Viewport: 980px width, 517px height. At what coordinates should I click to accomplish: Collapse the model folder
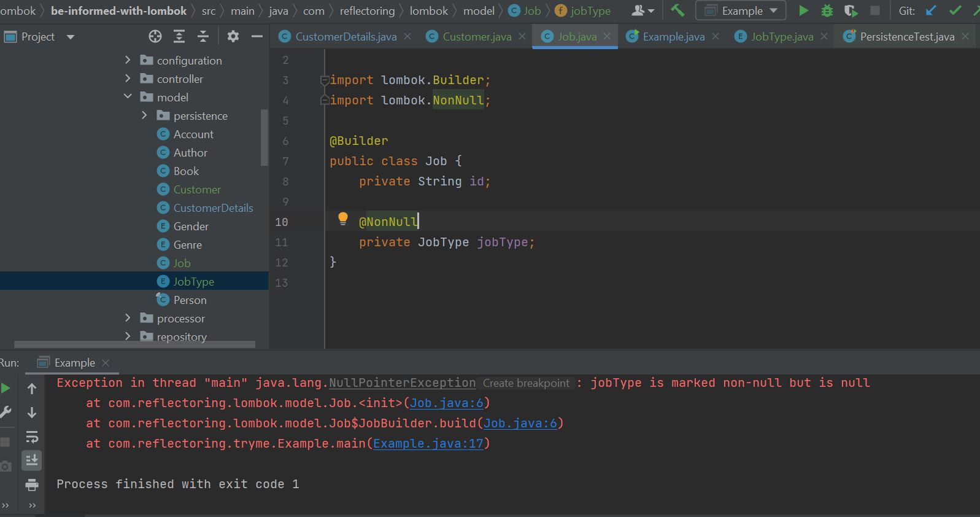[128, 97]
